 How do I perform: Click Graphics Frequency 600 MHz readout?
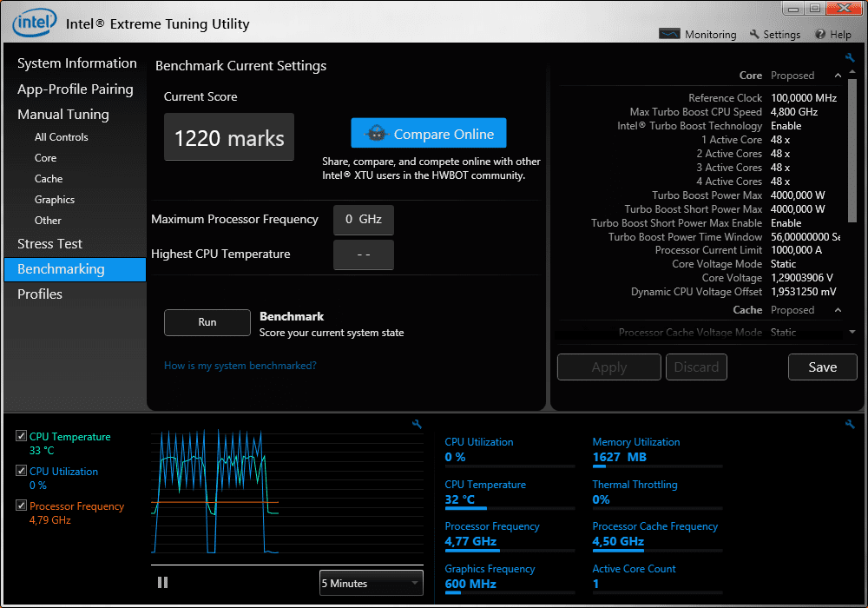click(x=470, y=584)
